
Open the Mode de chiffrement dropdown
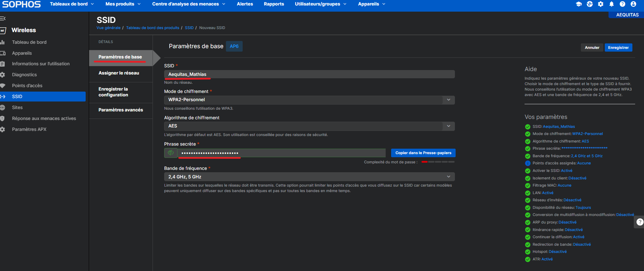click(x=309, y=100)
